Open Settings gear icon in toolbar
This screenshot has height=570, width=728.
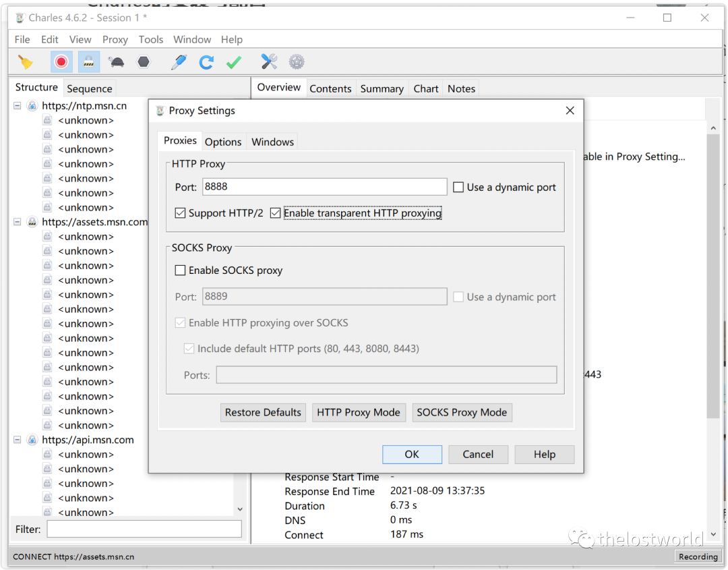297,62
